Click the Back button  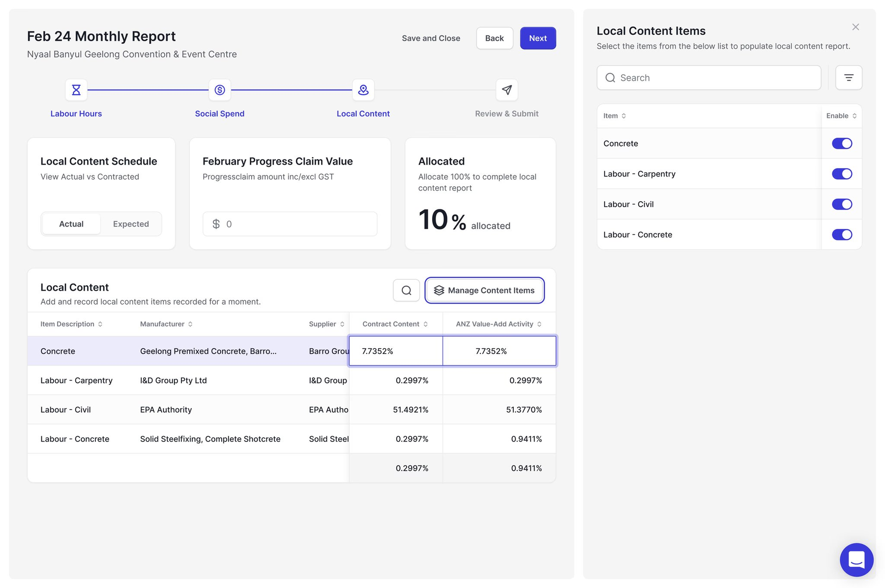coord(495,38)
